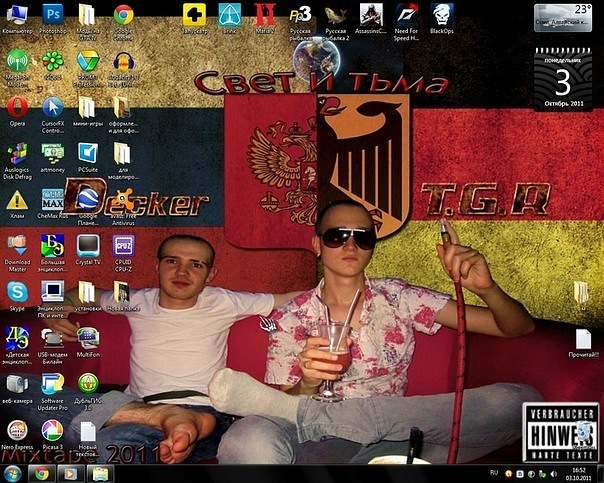
Task: Open the artmoney shortcut
Action: point(52,152)
